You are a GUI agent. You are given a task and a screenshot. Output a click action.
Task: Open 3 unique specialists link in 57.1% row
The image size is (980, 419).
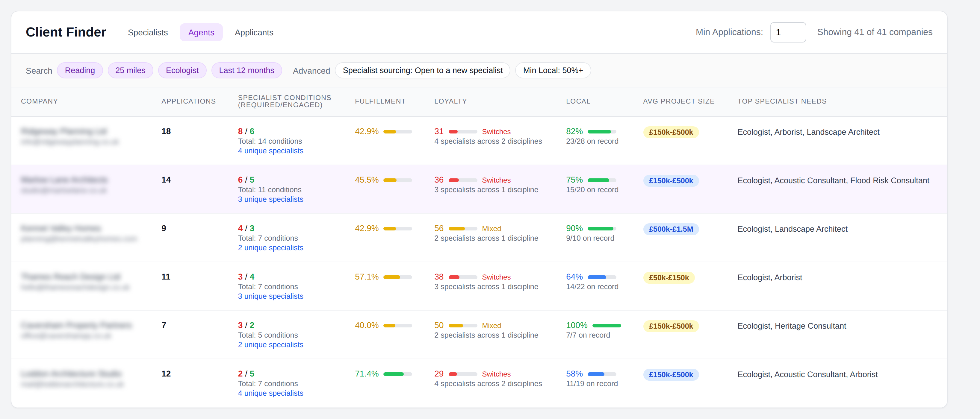coord(270,296)
